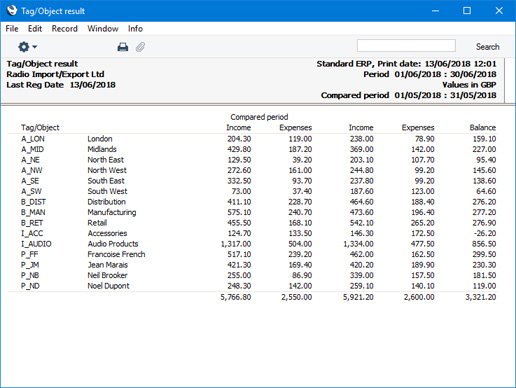Screen dimensions: 516x388
Task: Click the Balance column header
Action: pyautogui.click(x=483, y=128)
